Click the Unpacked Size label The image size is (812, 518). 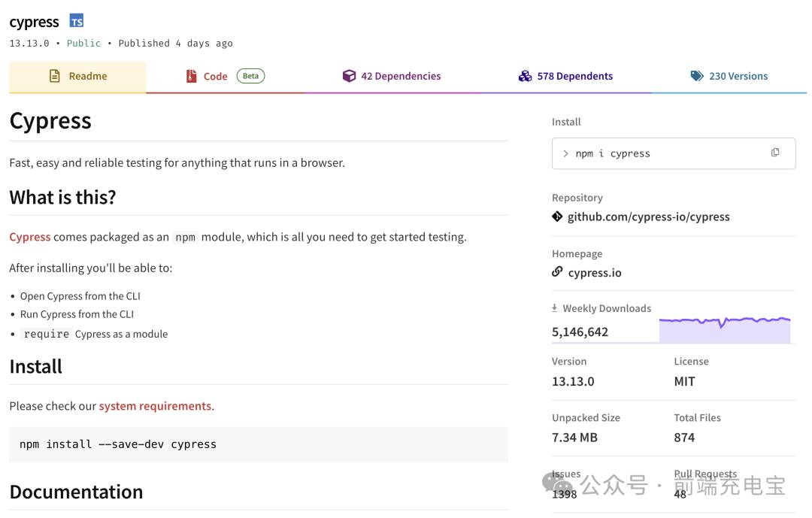point(586,417)
